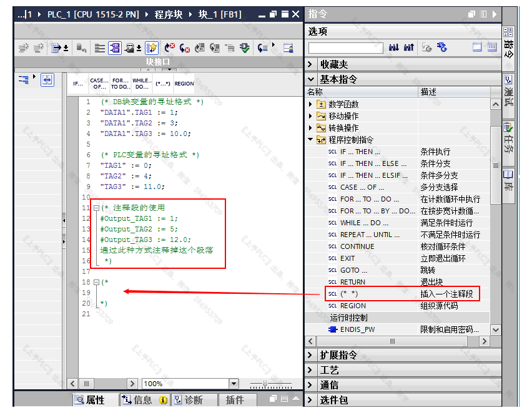Collapse the 程序控制指令 tree folder arrow
The width and height of the screenshot is (532, 413).
[310, 139]
